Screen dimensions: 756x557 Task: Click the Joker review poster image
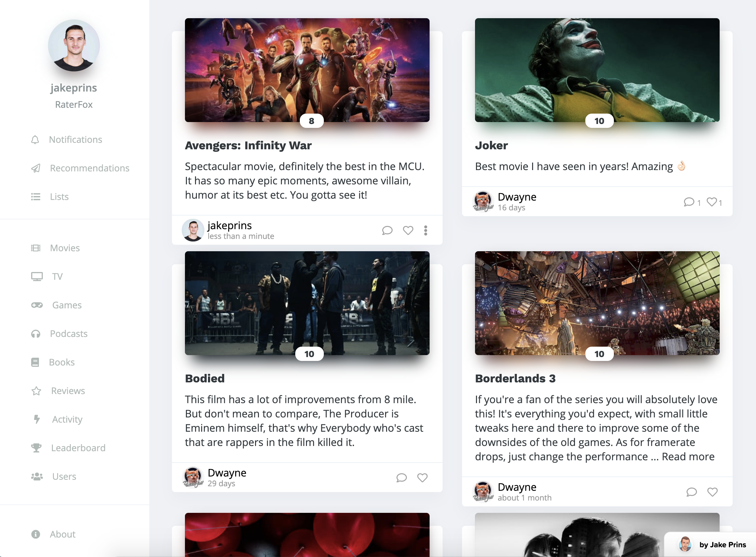click(x=597, y=70)
